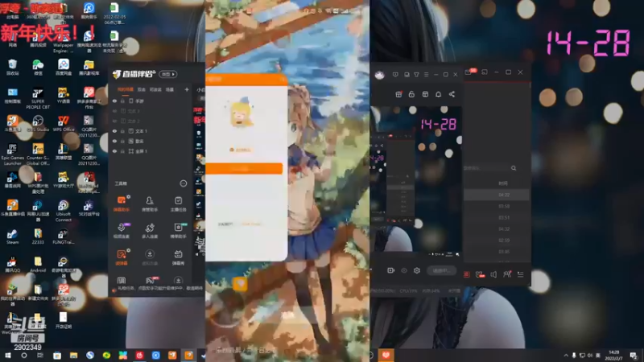Screen dimensions: 644x362
Task: Click the search magnifier in right panel
Action: coord(514,168)
